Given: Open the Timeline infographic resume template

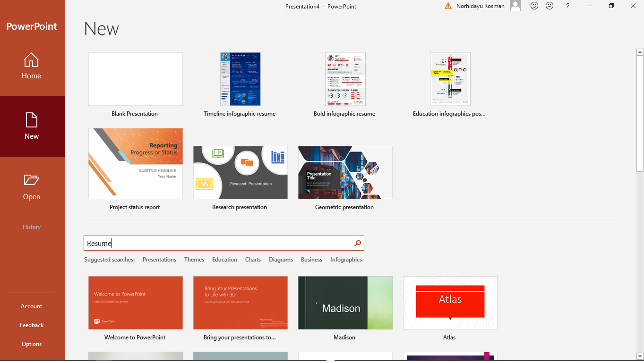Looking at the screenshot, I should coord(240,79).
